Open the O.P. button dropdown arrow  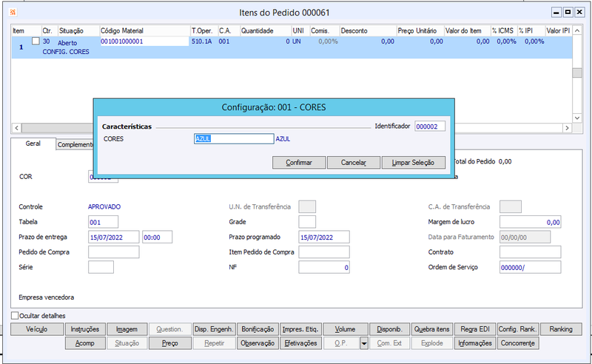tap(364, 343)
